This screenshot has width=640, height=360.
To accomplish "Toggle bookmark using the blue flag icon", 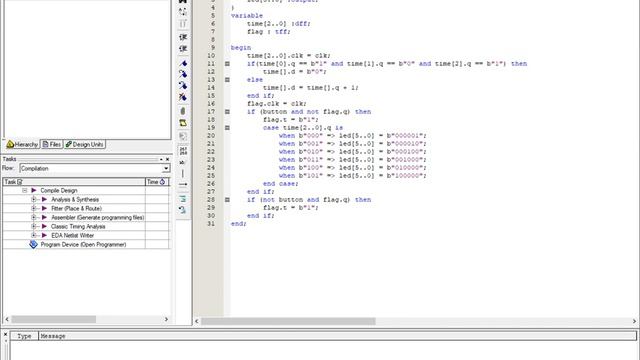I will click(x=183, y=63).
